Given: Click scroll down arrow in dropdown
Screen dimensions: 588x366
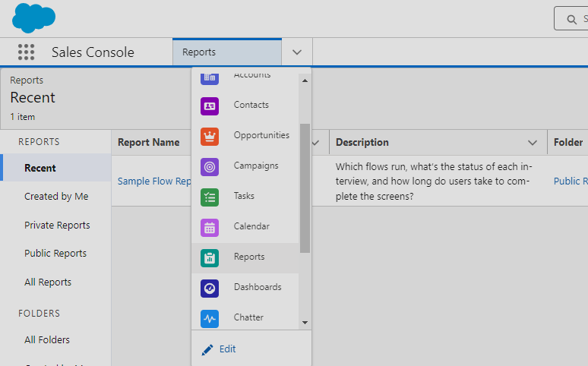Looking at the screenshot, I should tap(305, 323).
